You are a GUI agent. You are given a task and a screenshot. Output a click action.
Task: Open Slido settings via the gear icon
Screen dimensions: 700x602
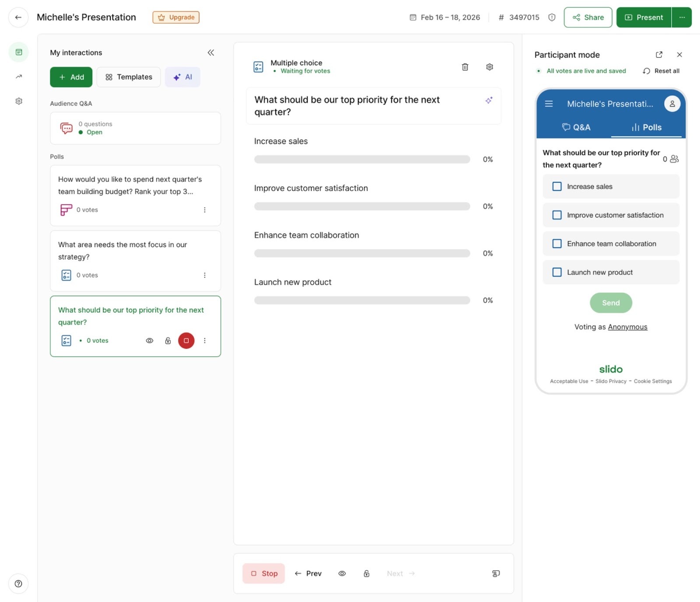[18, 101]
